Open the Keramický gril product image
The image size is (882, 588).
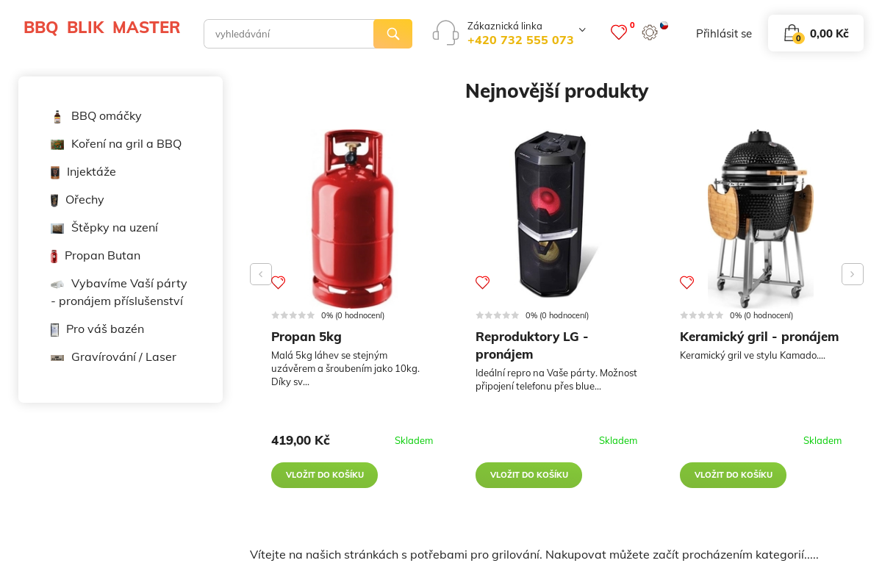[760, 218]
